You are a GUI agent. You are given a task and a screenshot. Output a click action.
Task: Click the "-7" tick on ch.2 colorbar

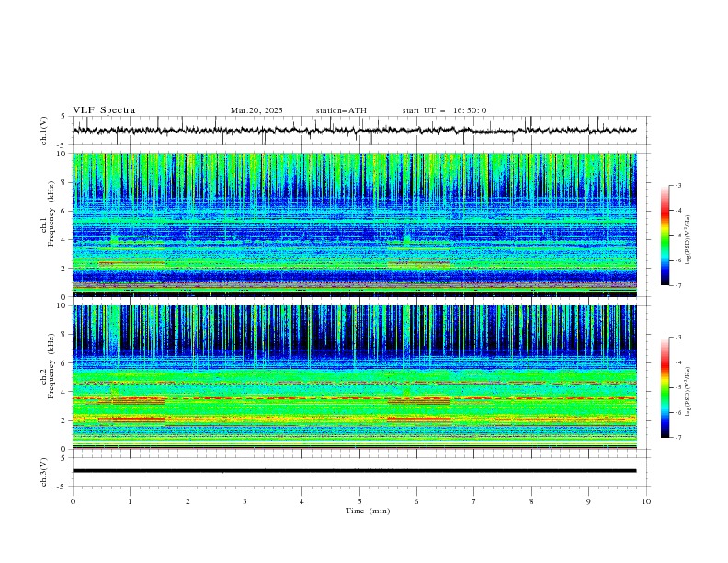pos(678,437)
